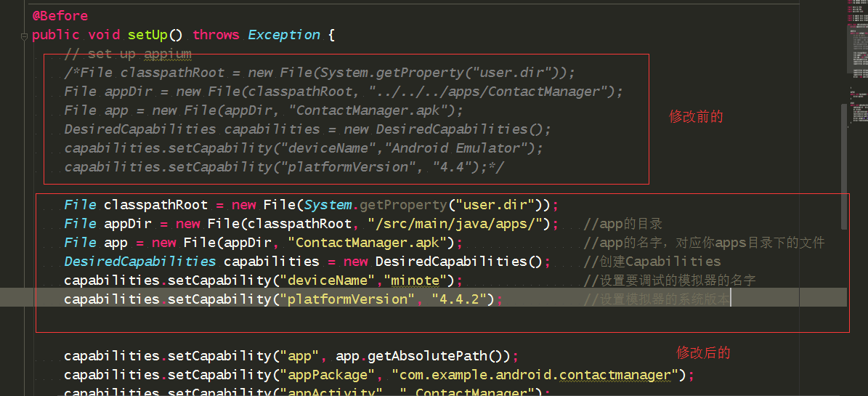Screen dimensions: 868x396
Task: Click the "/src/main/java/apps/" path string
Action: click(x=459, y=224)
